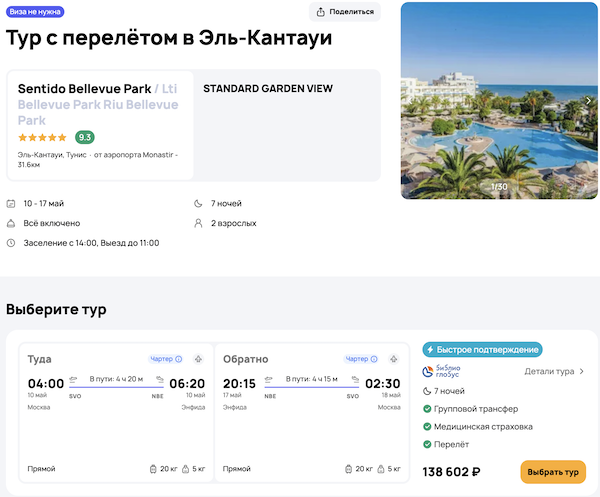Click the calendar icon beside 10 - 17 май
600x497 pixels.
pyautogui.click(x=11, y=203)
